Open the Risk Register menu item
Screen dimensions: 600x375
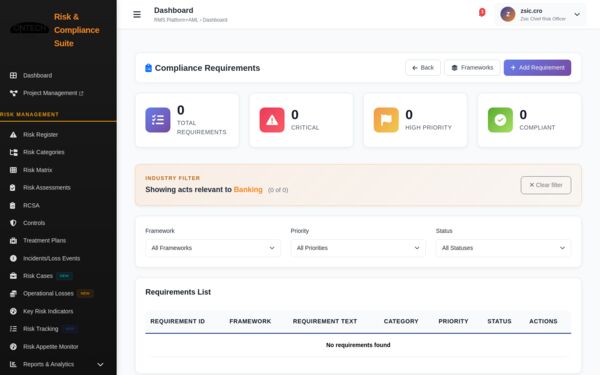(x=41, y=135)
